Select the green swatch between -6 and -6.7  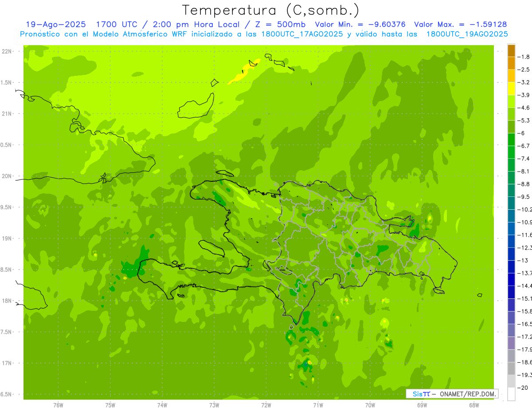click(x=511, y=140)
